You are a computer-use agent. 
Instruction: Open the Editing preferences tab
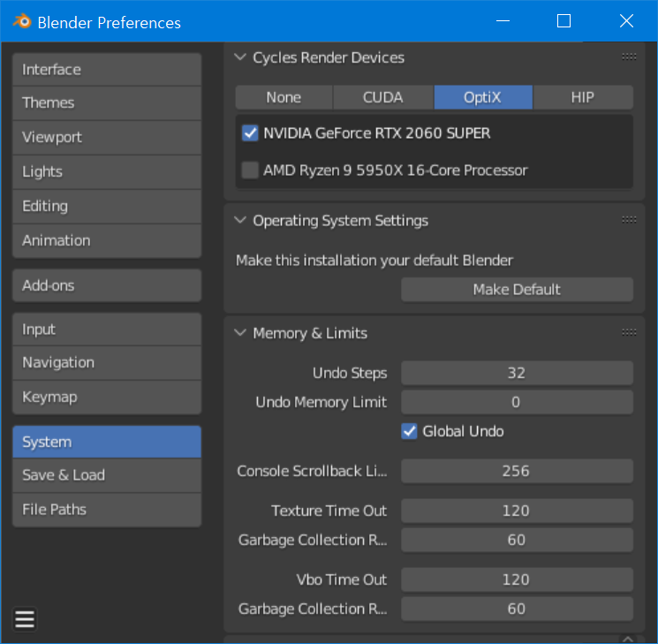coord(107,207)
